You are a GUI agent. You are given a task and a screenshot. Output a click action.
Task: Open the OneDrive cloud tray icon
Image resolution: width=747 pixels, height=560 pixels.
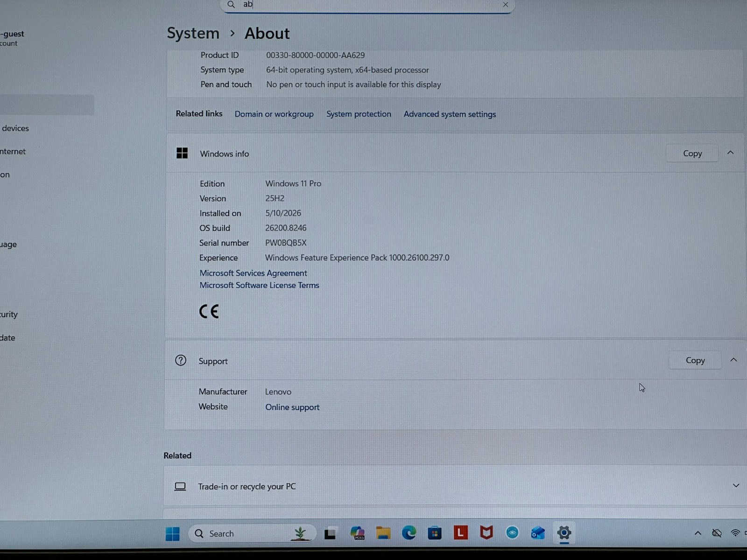click(x=717, y=533)
